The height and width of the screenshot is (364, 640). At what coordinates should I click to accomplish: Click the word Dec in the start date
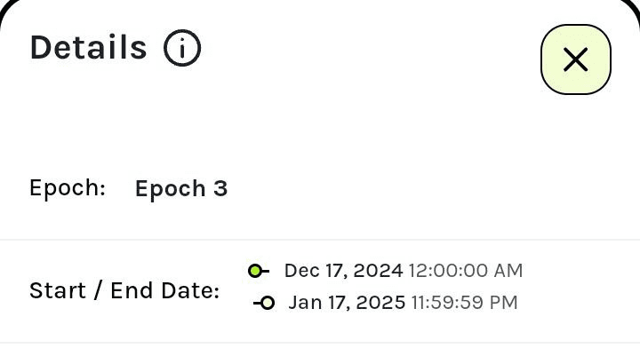[x=300, y=271]
